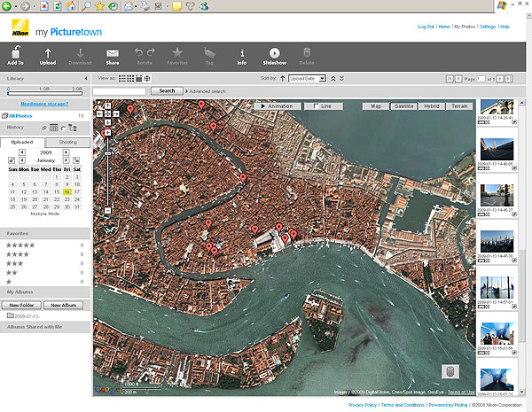Viewport: 532px width, 412px height.
Task: Open the Sort by Upload Date dropdown
Action: [307, 79]
